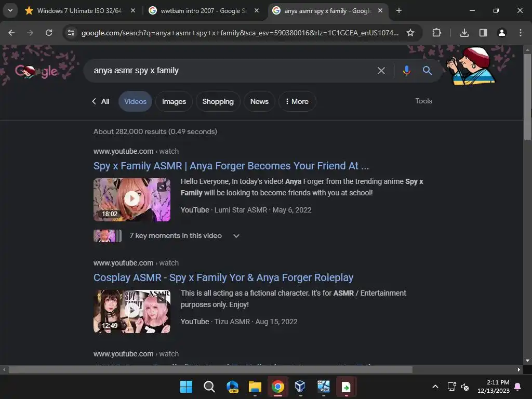Switch to Images filter
The width and height of the screenshot is (532, 399).
174,101
